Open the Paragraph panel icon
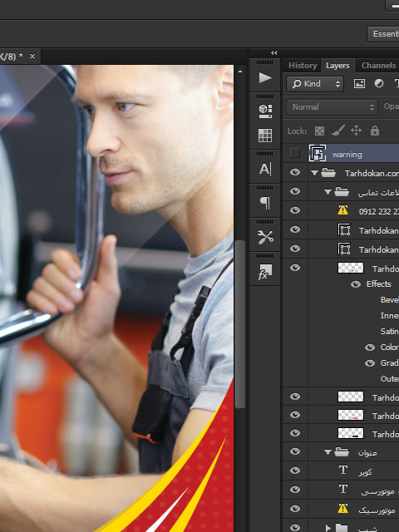The image size is (399, 532). (x=265, y=203)
